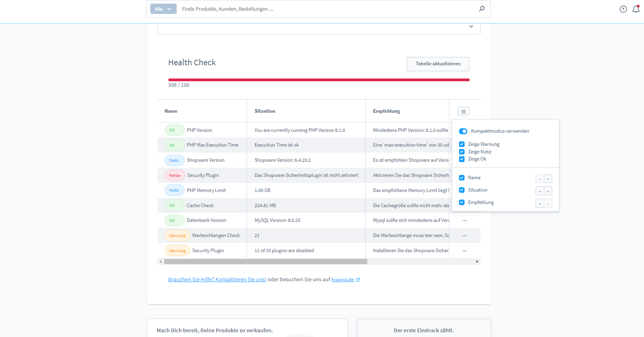Select Execution Time ist ok cell
644x337 pixels.
277,145
